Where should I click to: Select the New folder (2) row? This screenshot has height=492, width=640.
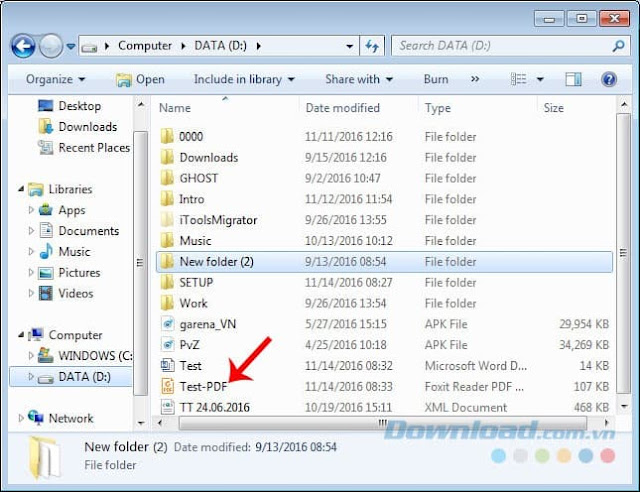click(384, 262)
